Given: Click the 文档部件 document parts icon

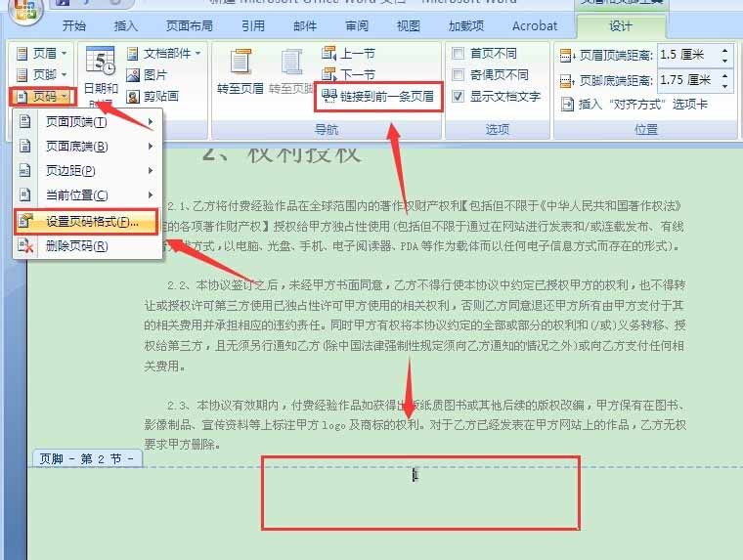Looking at the screenshot, I should pyautogui.click(x=133, y=54).
